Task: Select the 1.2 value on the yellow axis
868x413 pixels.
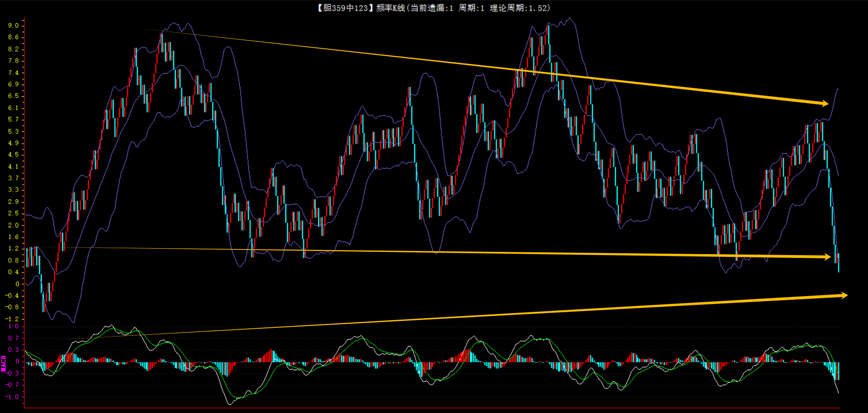Action: pyautogui.click(x=13, y=249)
